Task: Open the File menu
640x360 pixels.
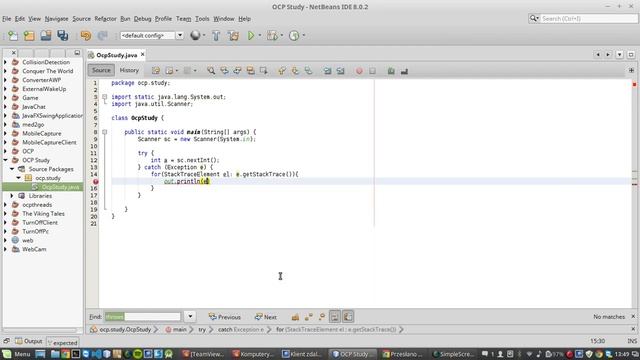Action: point(7,19)
